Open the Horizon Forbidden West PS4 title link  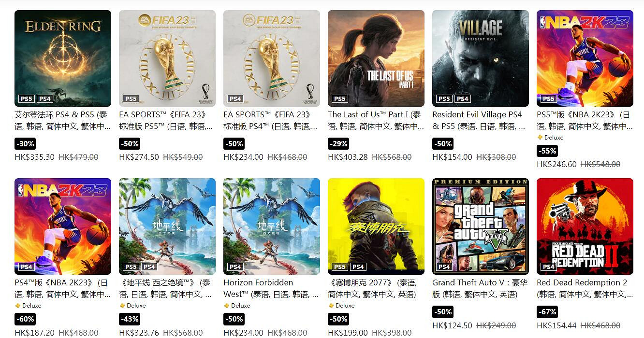click(272, 288)
